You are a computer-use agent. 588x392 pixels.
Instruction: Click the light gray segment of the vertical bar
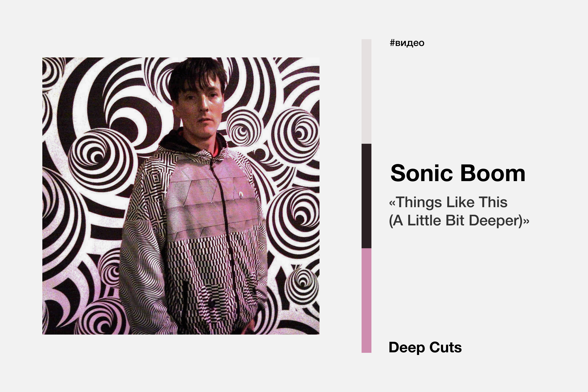(x=366, y=91)
